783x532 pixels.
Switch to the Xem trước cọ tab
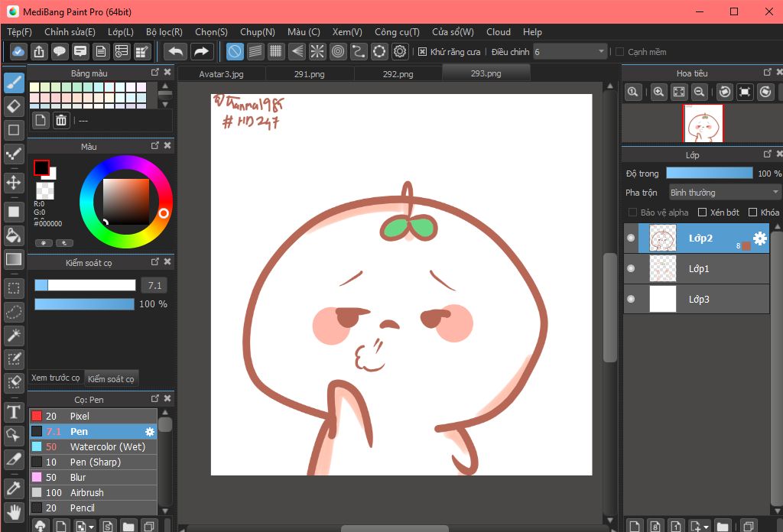pos(55,378)
